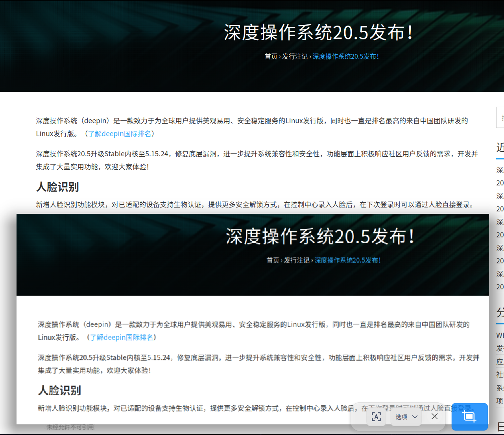Click the 首页 breadcrumb link
The height and width of the screenshot is (435, 504).
(271, 56)
